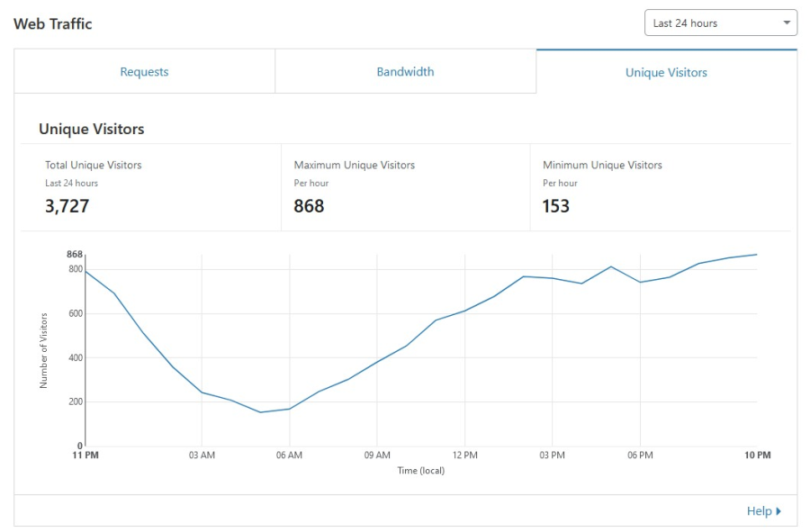Click the dropdown arrow next to Last 24 hours
The height and width of the screenshot is (532, 810).
pos(787,23)
